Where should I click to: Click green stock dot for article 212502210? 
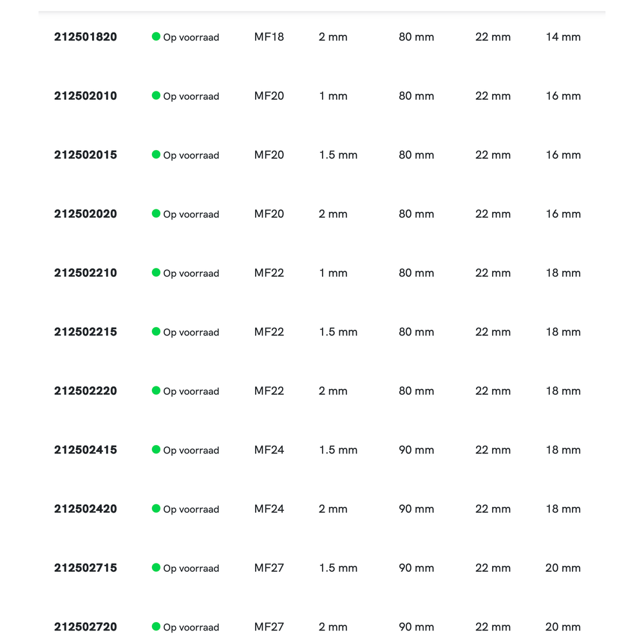coord(156,272)
